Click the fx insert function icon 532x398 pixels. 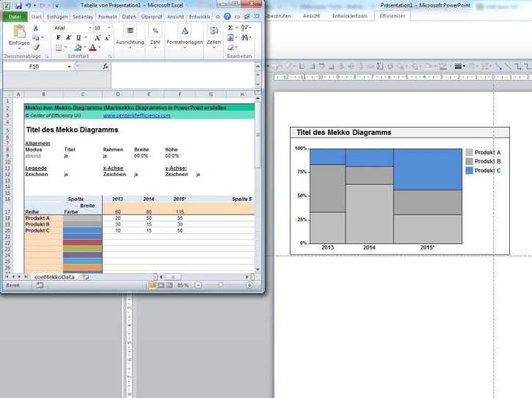(x=106, y=67)
